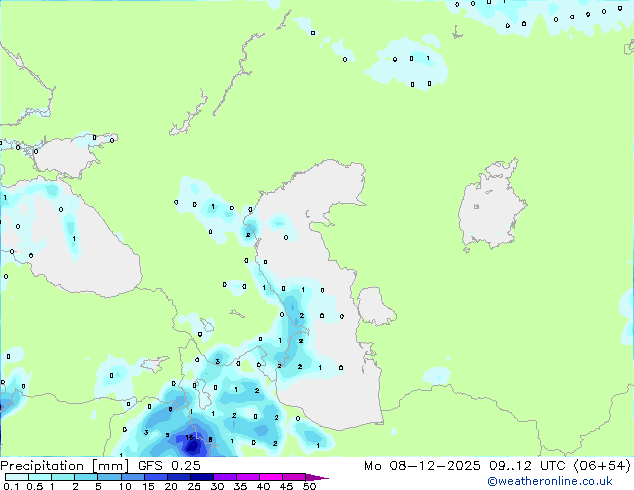Click the legend value label '25'
634x490 pixels.
[194, 486]
